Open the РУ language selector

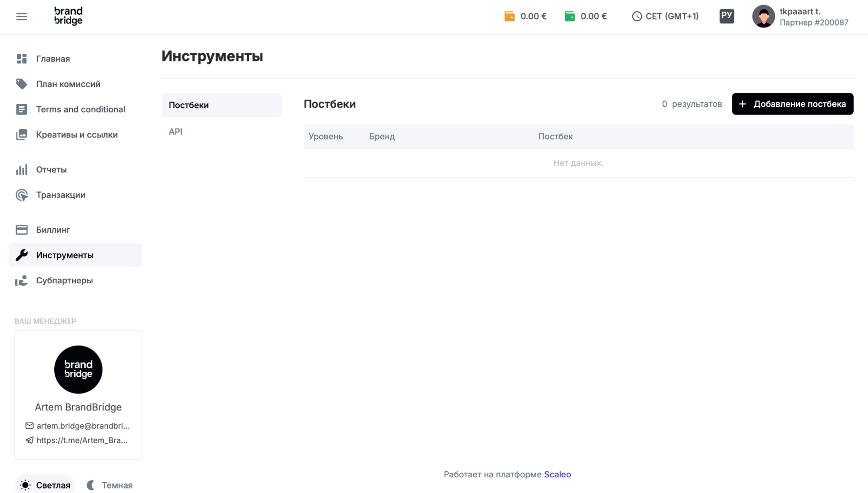(x=726, y=16)
